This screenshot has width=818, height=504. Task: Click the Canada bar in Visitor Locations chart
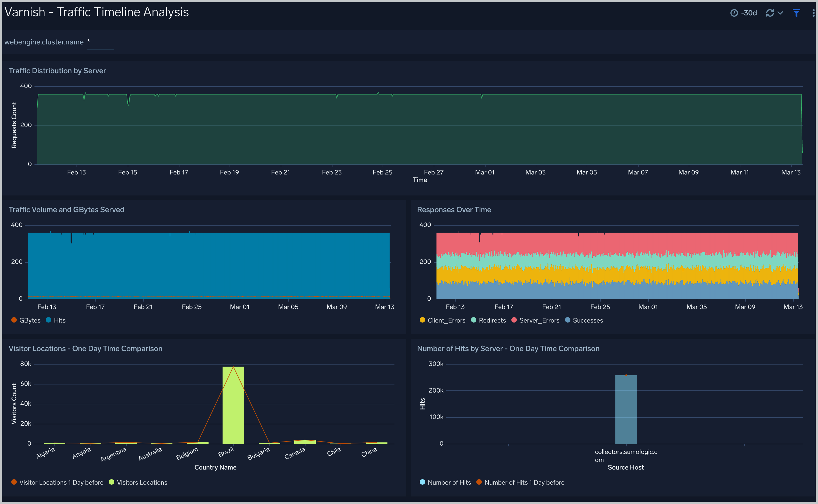305,442
